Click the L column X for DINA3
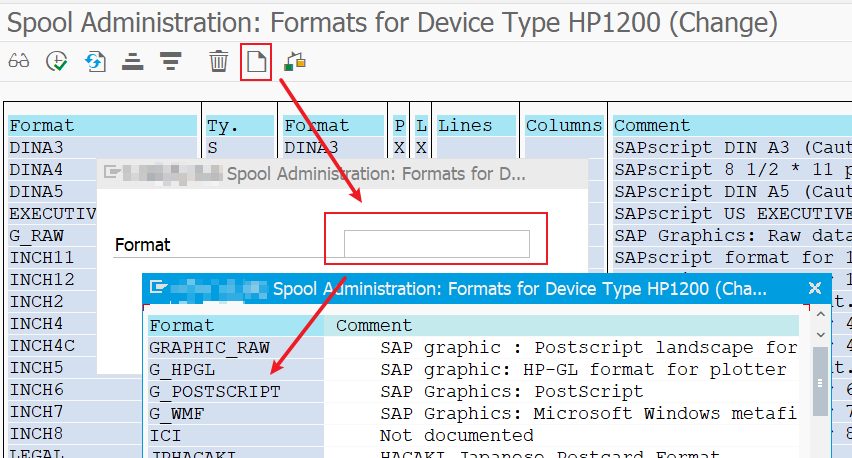This screenshot has width=852, height=458. (x=421, y=148)
